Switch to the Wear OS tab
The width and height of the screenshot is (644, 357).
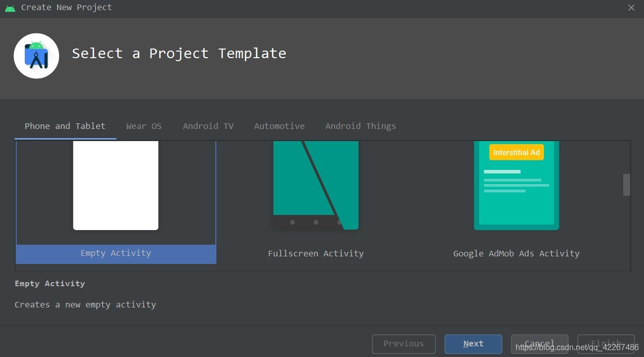tap(144, 126)
